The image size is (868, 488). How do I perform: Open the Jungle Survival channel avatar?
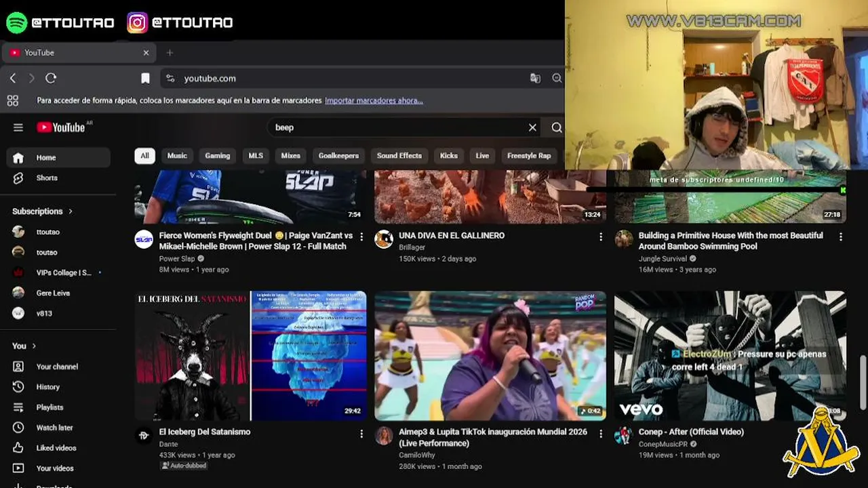coord(624,239)
